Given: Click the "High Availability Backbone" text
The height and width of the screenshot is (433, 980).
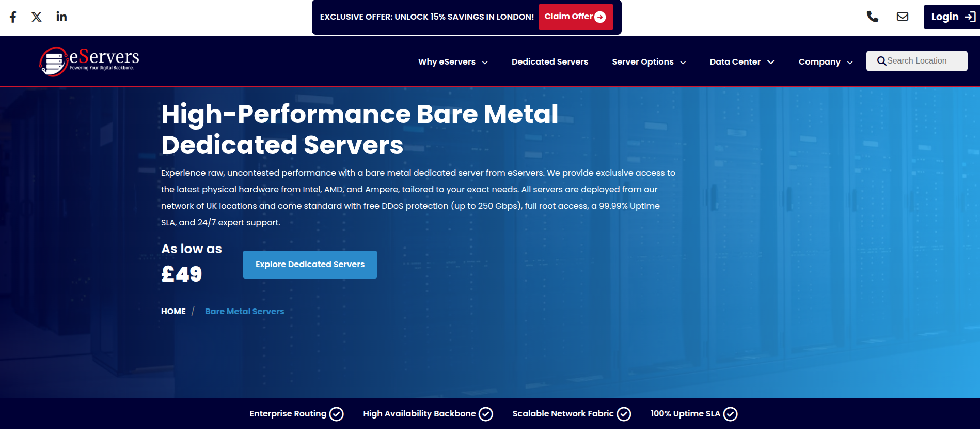Looking at the screenshot, I should tap(419, 414).
